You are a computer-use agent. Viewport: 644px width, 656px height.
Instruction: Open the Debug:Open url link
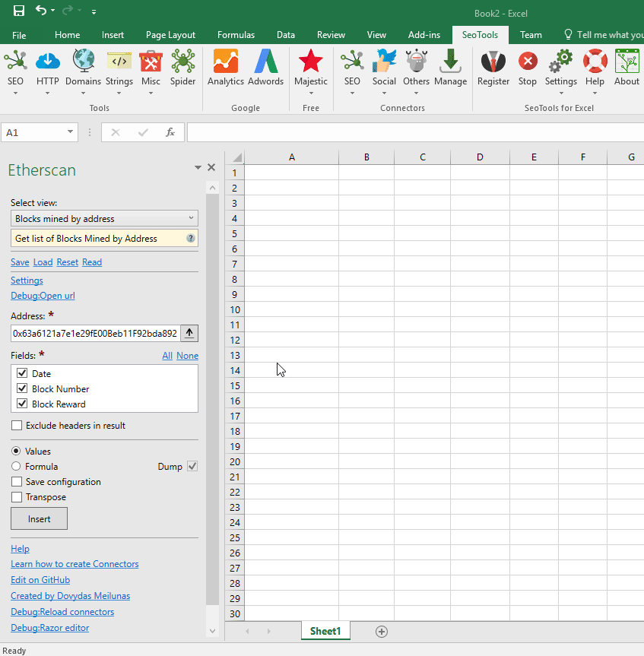pyautogui.click(x=43, y=296)
